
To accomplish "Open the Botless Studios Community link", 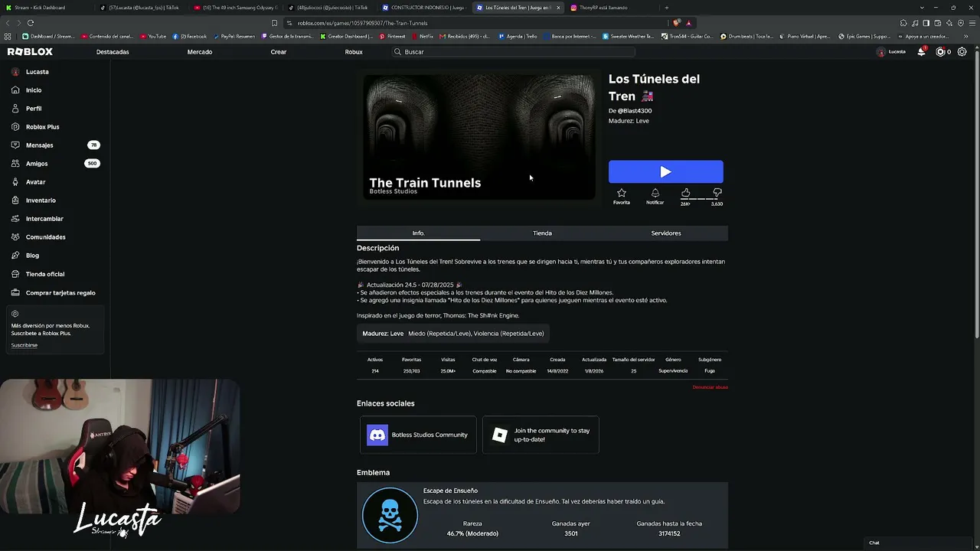I will [x=418, y=435].
